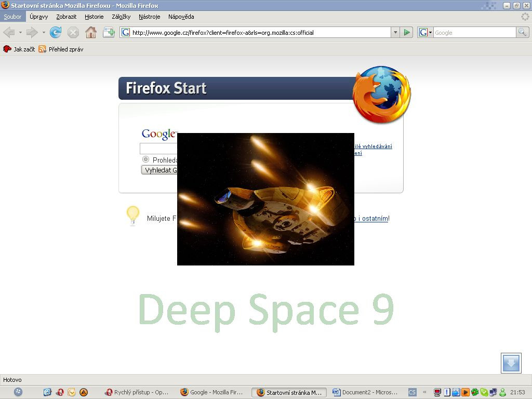Viewport: 532px width, 399px height.
Task: Go forward with the Forward arrow
Action: [32, 33]
